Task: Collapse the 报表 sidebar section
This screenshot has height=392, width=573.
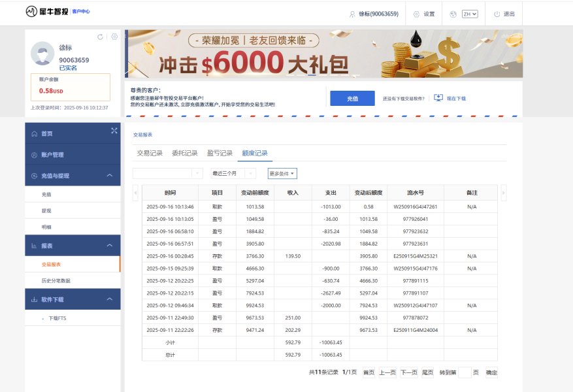Action: pos(109,246)
